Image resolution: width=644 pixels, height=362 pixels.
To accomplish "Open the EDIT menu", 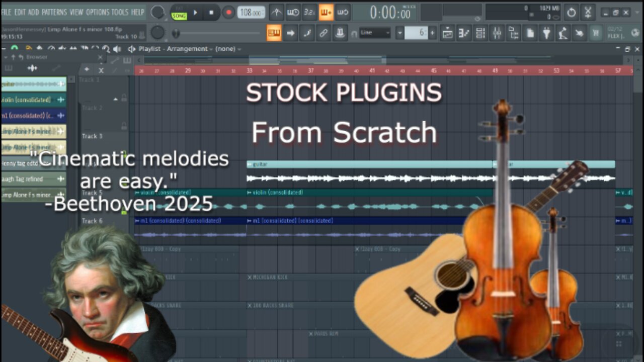I will point(20,12).
